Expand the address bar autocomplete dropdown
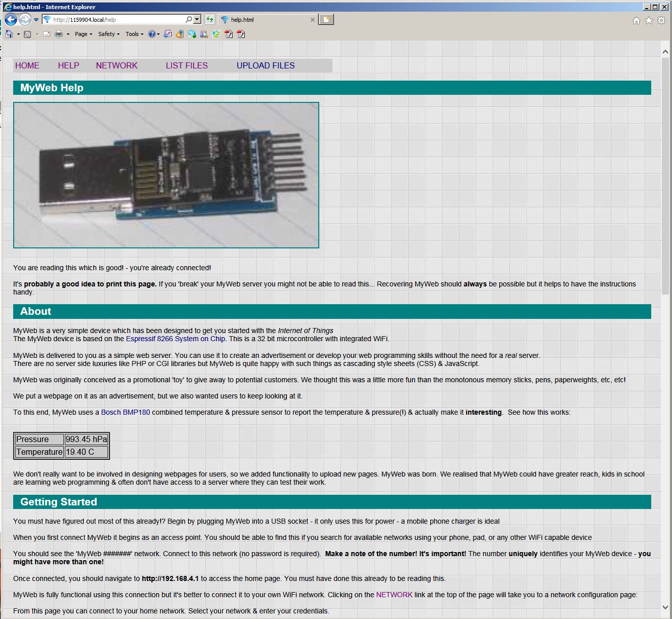 (x=197, y=20)
